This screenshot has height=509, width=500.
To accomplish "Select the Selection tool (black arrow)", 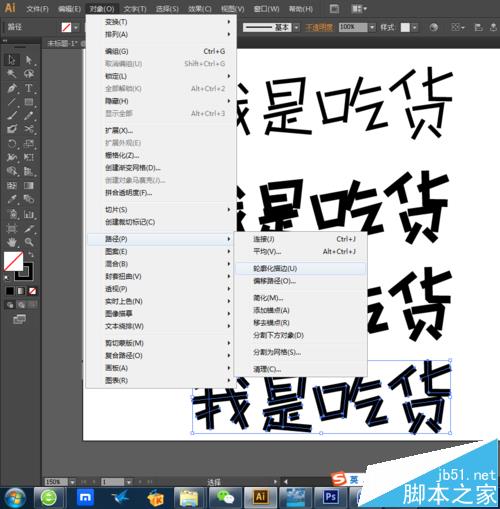I will [x=12, y=60].
